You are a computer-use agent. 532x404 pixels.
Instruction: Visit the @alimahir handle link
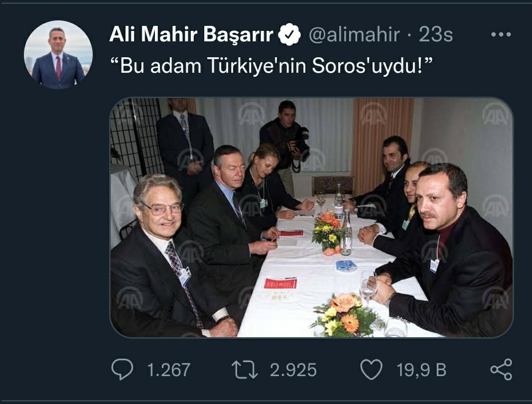click(354, 34)
